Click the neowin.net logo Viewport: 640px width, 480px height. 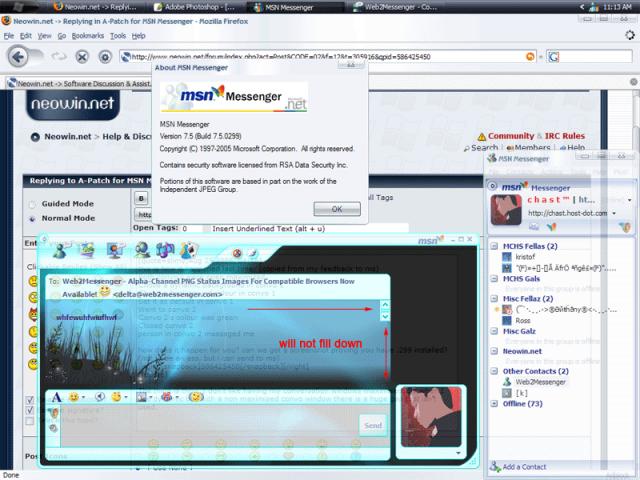(x=73, y=104)
